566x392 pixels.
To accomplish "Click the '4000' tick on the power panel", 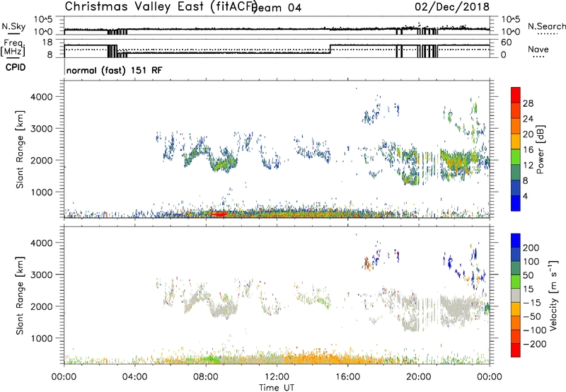I will tap(41, 97).
